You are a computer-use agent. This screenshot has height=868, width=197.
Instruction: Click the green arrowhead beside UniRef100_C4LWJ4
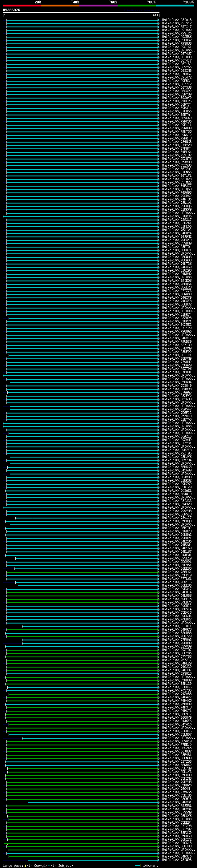pos(159,592)
